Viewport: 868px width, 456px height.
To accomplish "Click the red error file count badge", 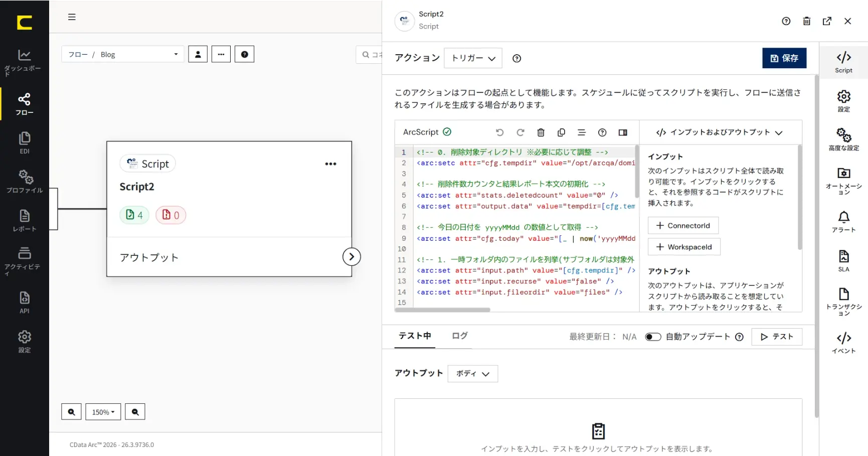I will tap(170, 215).
